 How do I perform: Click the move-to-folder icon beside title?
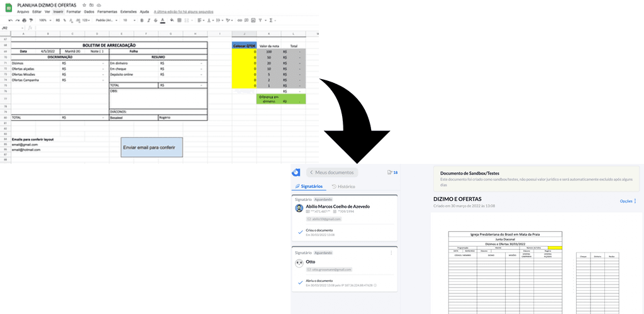91,5
